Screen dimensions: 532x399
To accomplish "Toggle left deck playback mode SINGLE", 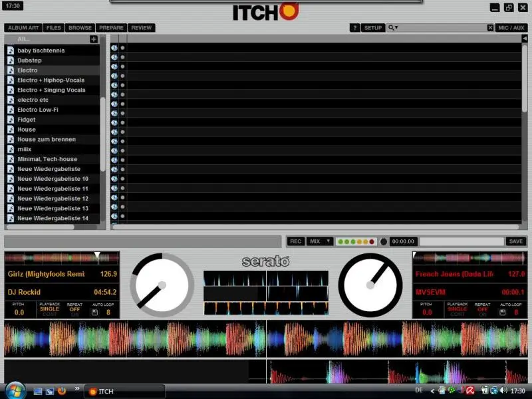I will click(x=49, y=309).
